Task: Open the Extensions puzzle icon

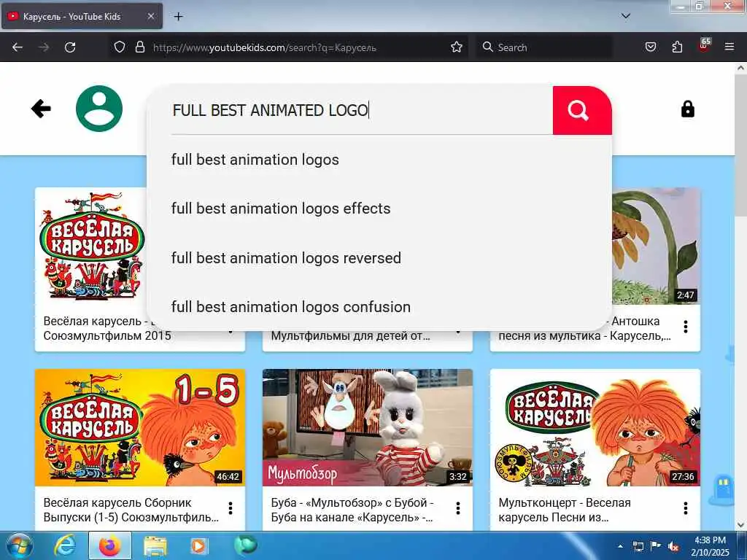Action: coord(677,47)
